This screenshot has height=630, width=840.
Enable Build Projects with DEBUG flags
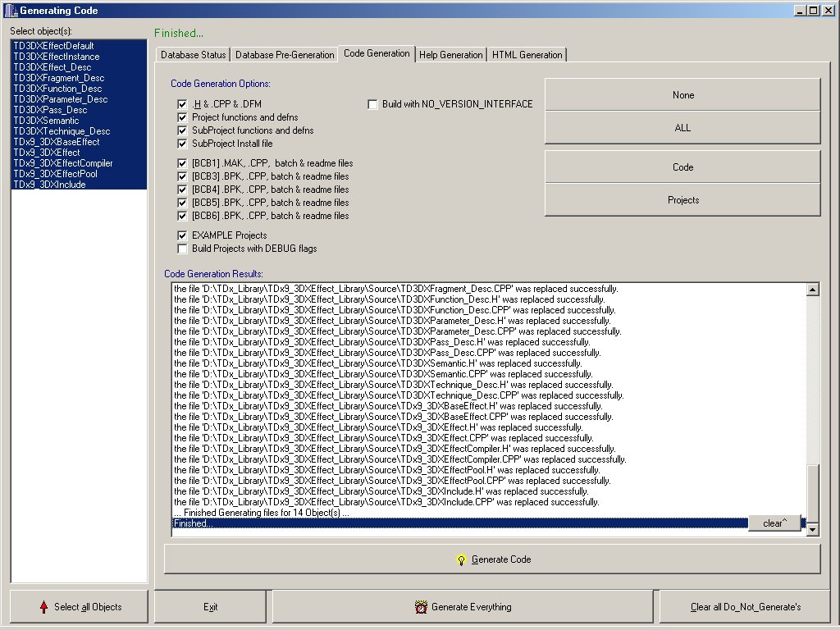click(183, 249)
